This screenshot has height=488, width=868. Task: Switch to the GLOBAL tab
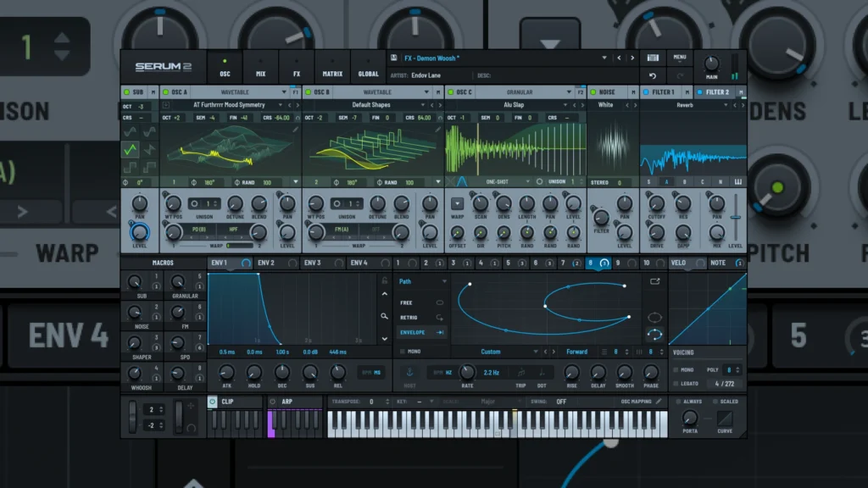pos(368,67)
